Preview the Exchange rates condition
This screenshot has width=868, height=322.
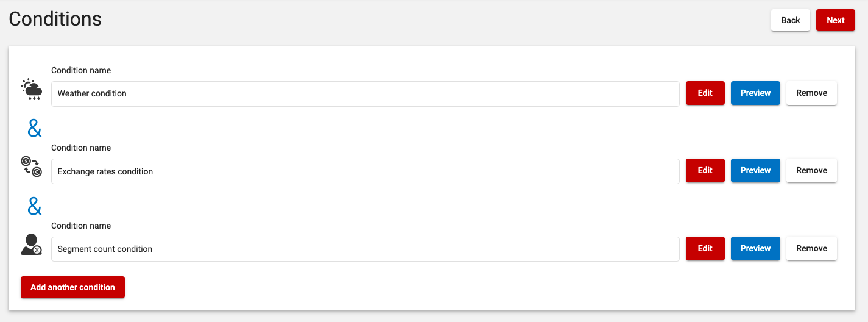click(x=755, y=171)
